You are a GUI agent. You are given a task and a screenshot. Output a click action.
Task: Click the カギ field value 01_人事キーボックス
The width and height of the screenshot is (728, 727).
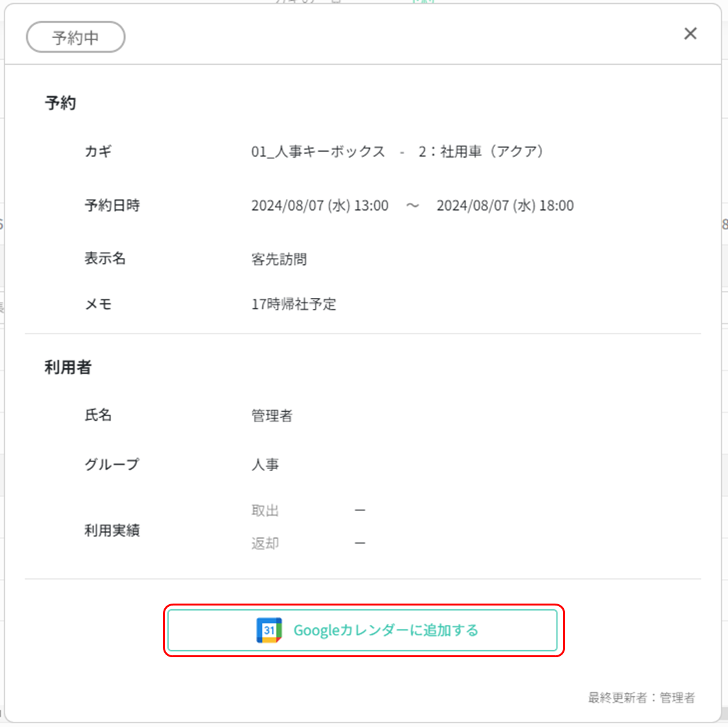pos(316,152)
